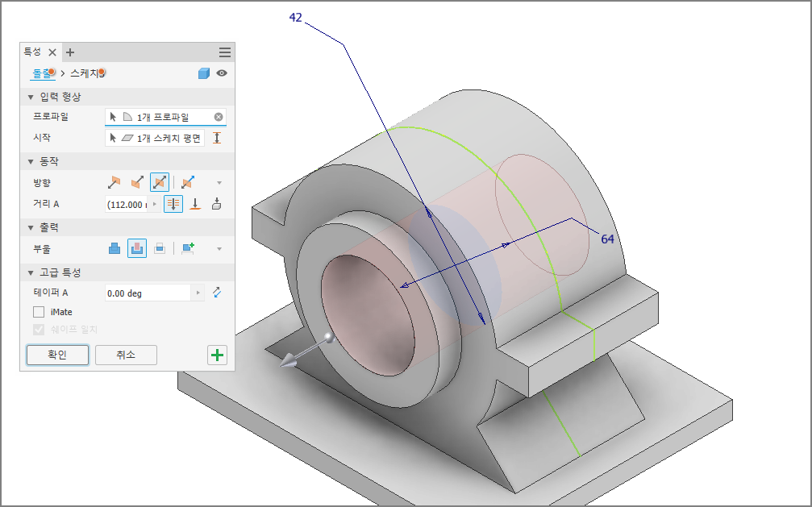Click the profile selector arrow cursor icon

(114, 117)
